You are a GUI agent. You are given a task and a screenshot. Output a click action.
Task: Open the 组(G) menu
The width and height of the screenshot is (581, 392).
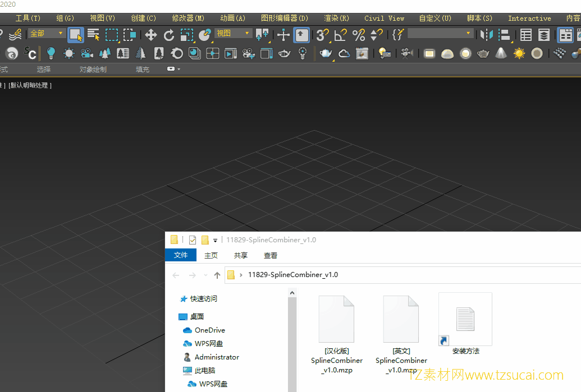coord(65,18)
